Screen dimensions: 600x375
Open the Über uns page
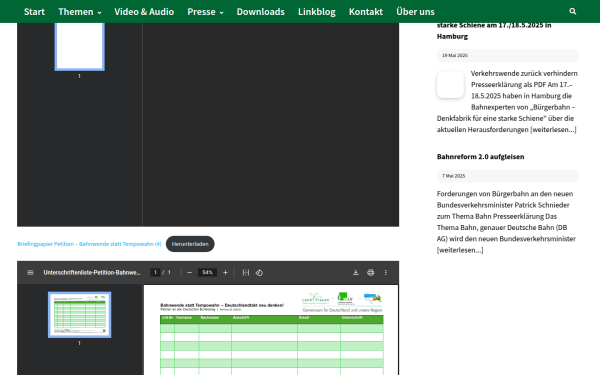click(415, 12)
